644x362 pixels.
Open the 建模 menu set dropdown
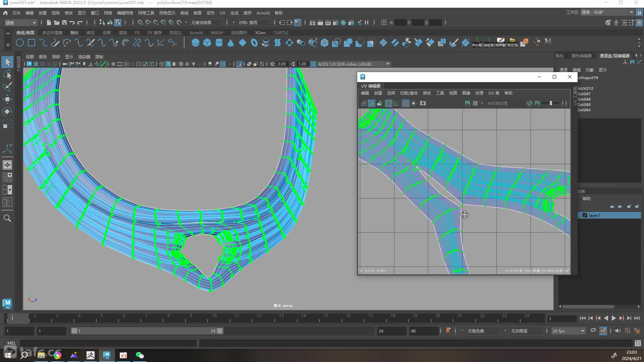point(21,22)
